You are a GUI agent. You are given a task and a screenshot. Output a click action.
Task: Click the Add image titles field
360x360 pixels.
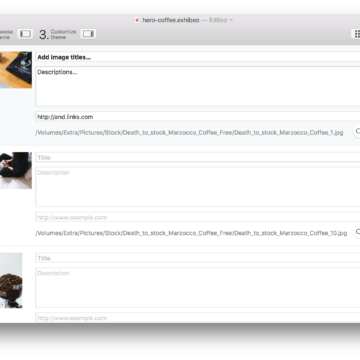pyautogui.click(x=198, y=57)
